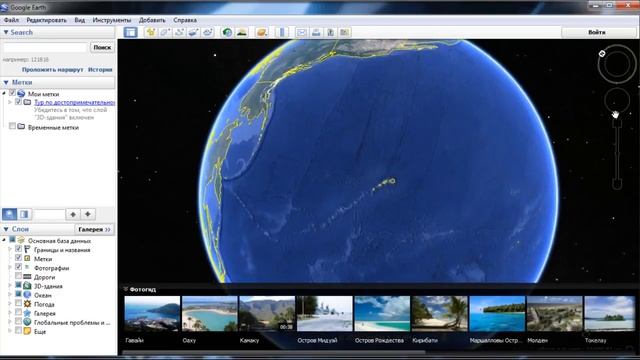Image resolution: width=640 pixels, height=360 pixels.
Task: Open the Добавить menu
Action: [x=152, y=20]
